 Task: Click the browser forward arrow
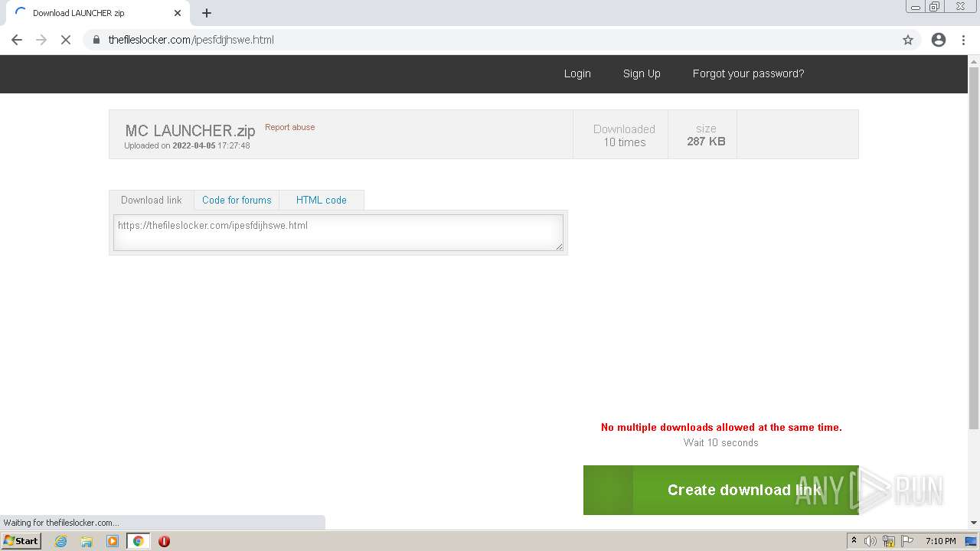pyautogui.click(x=41, y=40)
